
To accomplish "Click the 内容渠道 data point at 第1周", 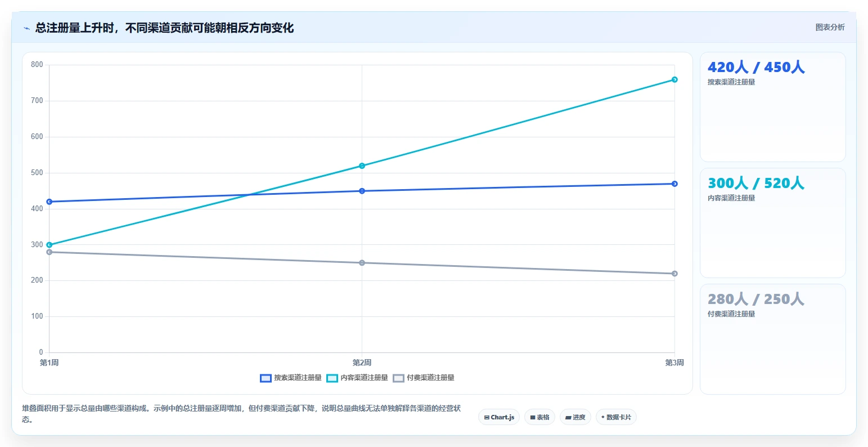I will pyautogui.click(x=50, y=245).
